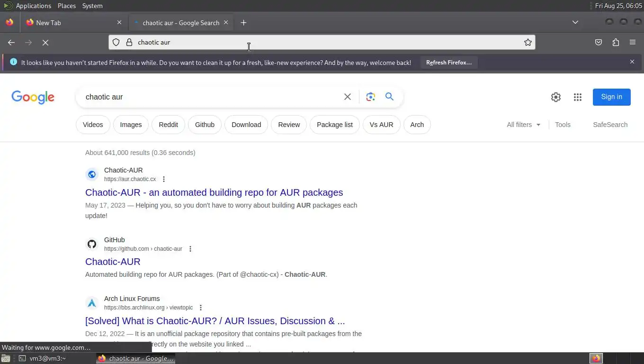Open Firefox application hamburger menu

[x=633, y=43]
